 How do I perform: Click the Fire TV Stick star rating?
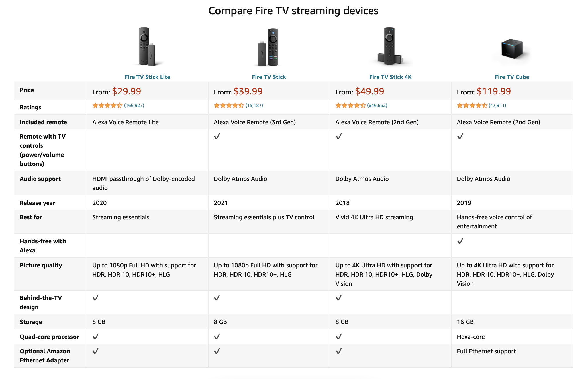[x=229, y=106]
